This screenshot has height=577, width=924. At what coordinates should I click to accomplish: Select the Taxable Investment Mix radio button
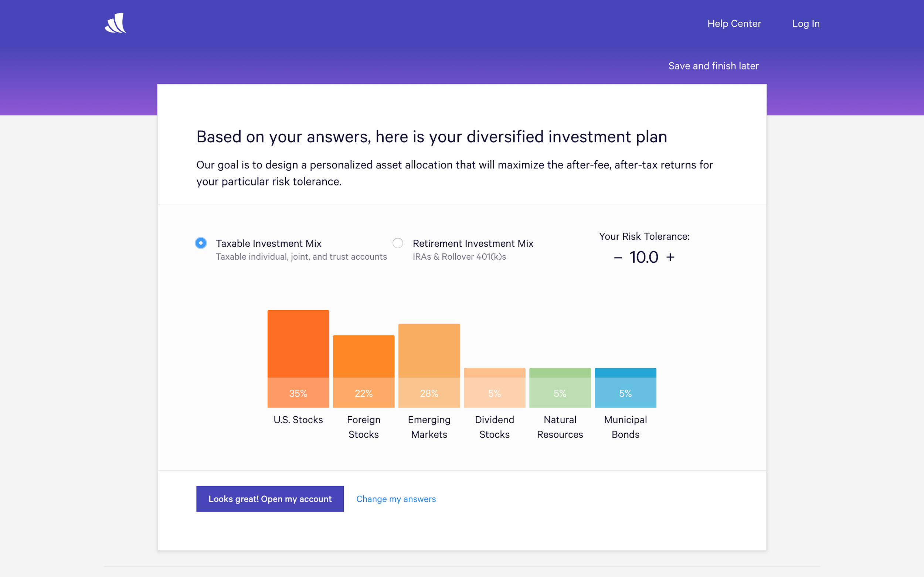coord(201,243)
